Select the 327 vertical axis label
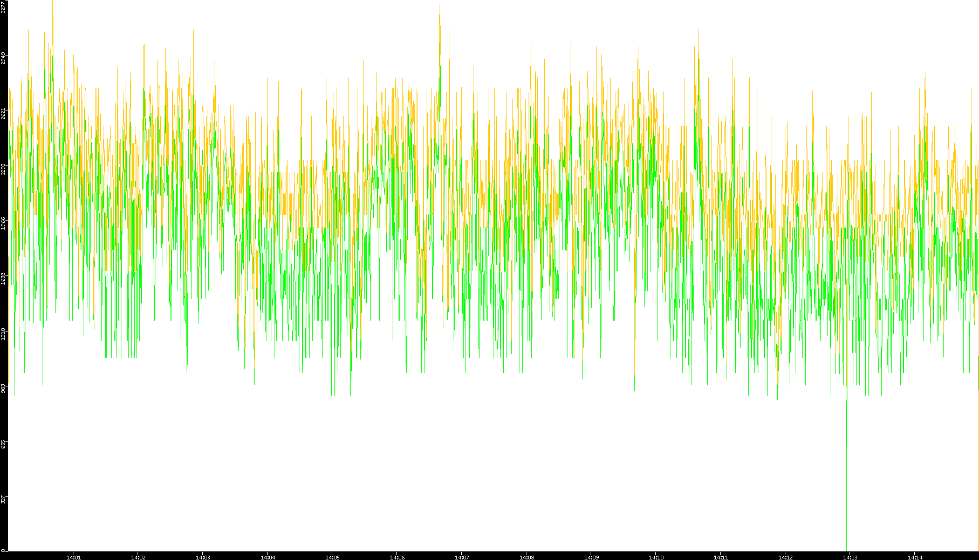The width and height of the screenshot is (979, 560). (4, 499)
